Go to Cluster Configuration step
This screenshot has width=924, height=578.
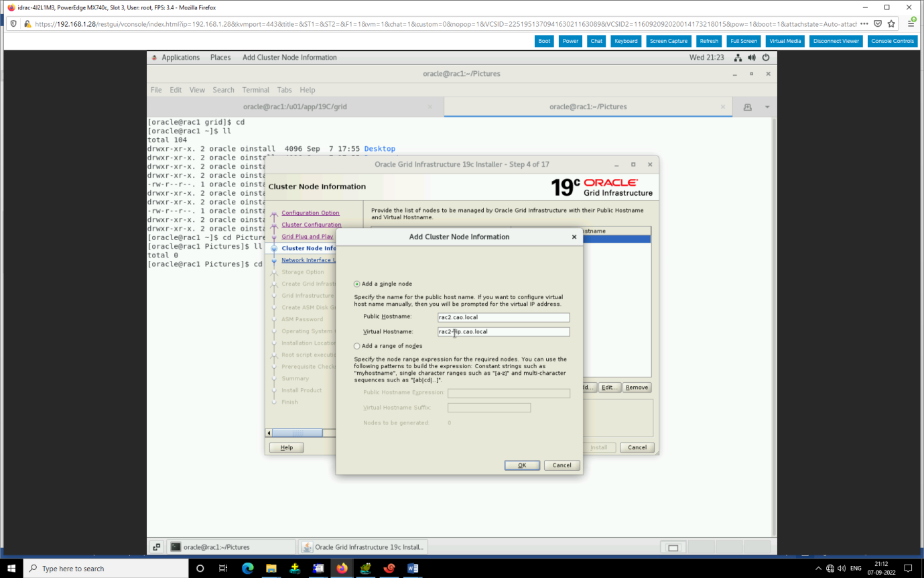(312, 225)
